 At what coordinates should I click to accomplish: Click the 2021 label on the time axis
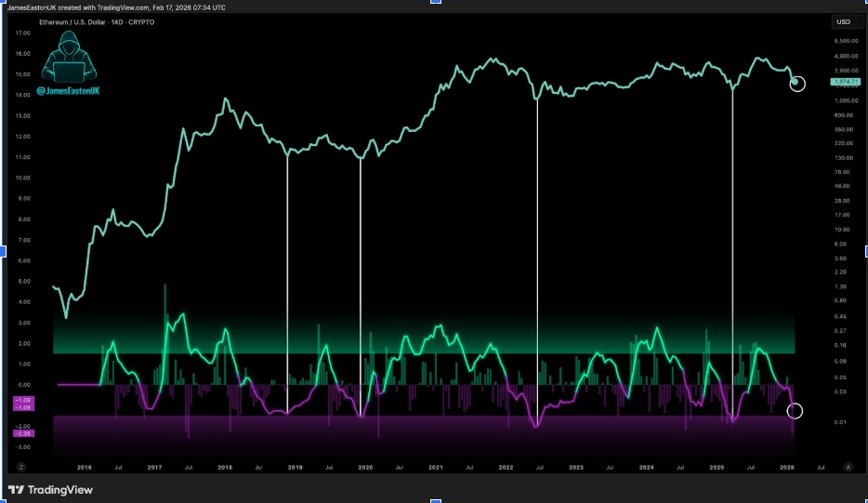coord(436,467)
